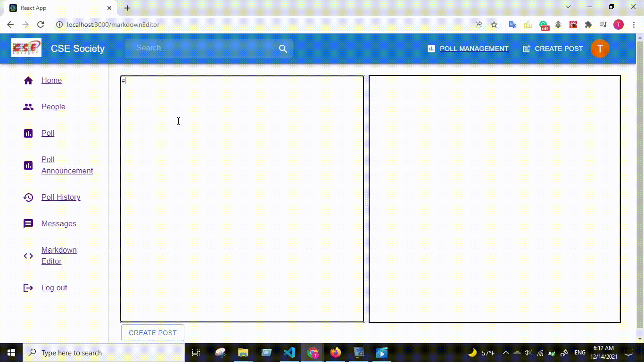The height and width of the screenshot is (362, 644).
Task: Click the search magnifier icon
Action: tap(283, 48)
